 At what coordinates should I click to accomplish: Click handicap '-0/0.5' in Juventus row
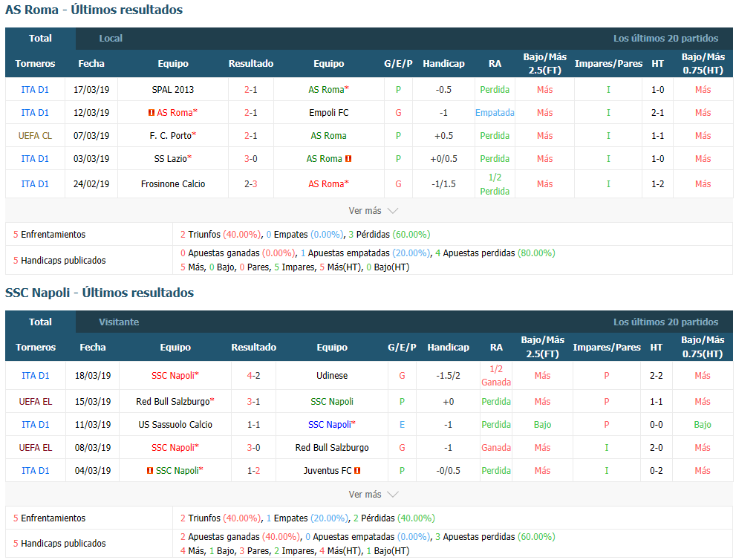pos(449,470)
